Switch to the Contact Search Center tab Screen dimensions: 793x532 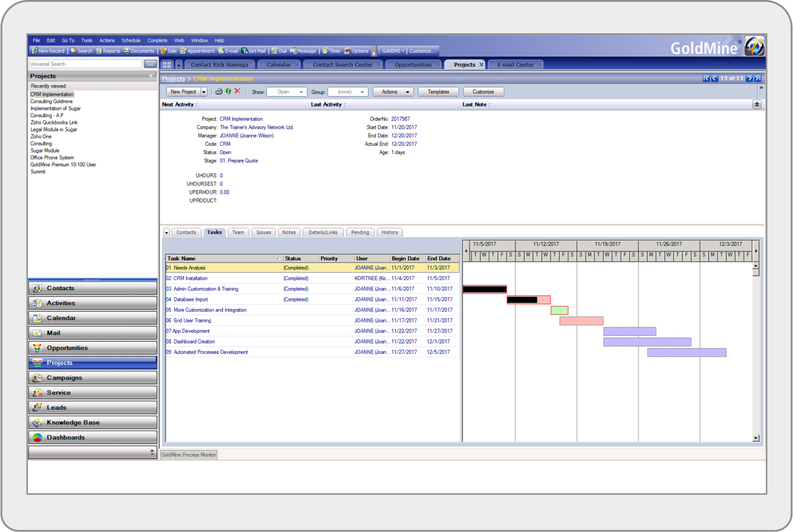pos(343,65)
